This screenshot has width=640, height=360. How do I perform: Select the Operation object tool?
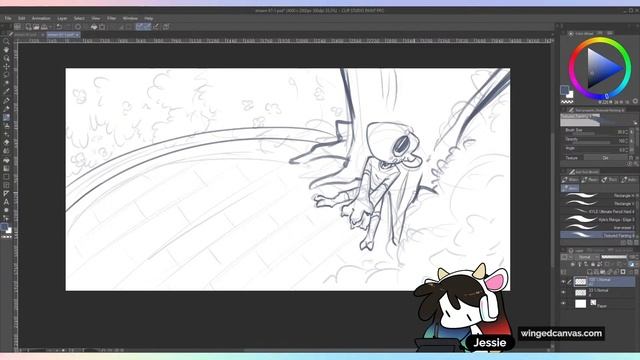click(x=6, y=58)
